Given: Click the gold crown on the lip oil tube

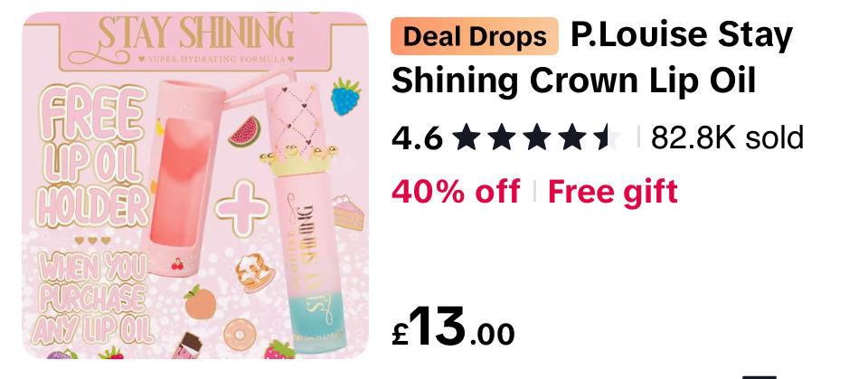Looking at the screenshot, I should click(298, 160).
